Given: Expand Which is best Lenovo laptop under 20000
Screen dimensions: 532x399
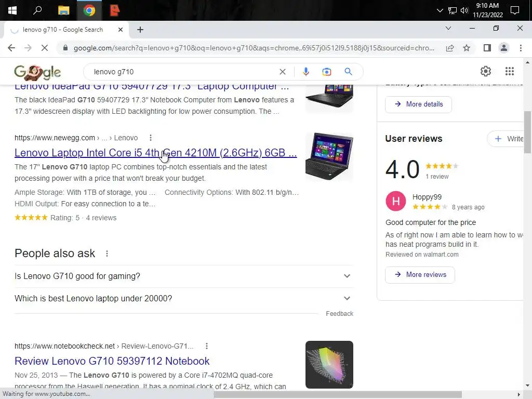Looking at the screenshot, I should pos(184,299).
